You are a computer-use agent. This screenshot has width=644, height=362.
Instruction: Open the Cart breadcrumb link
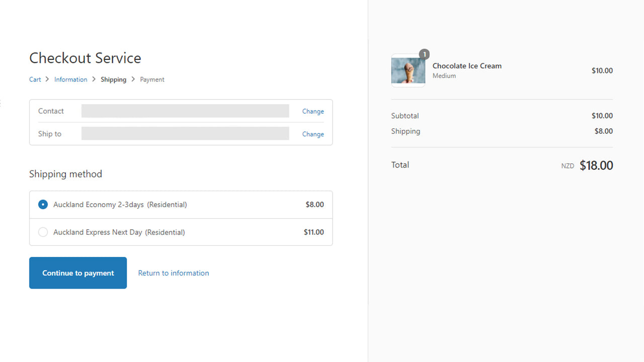click(x=35, y=79)
